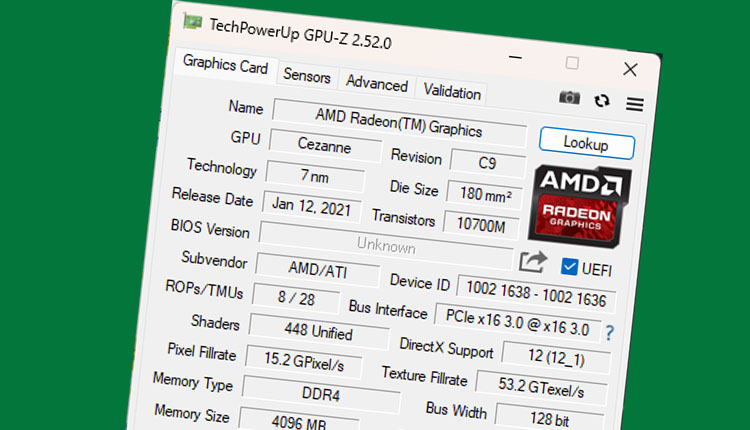Click the Pixel Fillrate value 15.2 GPixel/s
This screenshot has width=750, height=430.
click(x=304, y=362)
